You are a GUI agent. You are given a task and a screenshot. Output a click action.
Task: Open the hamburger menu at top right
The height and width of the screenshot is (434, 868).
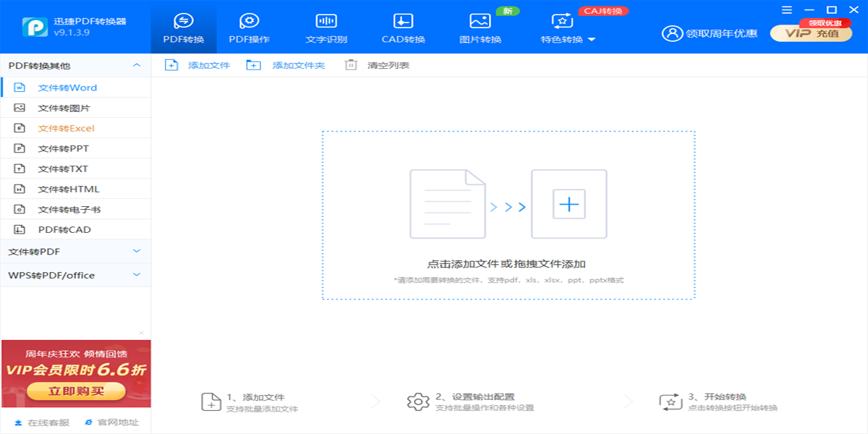(x=786, y=10)
